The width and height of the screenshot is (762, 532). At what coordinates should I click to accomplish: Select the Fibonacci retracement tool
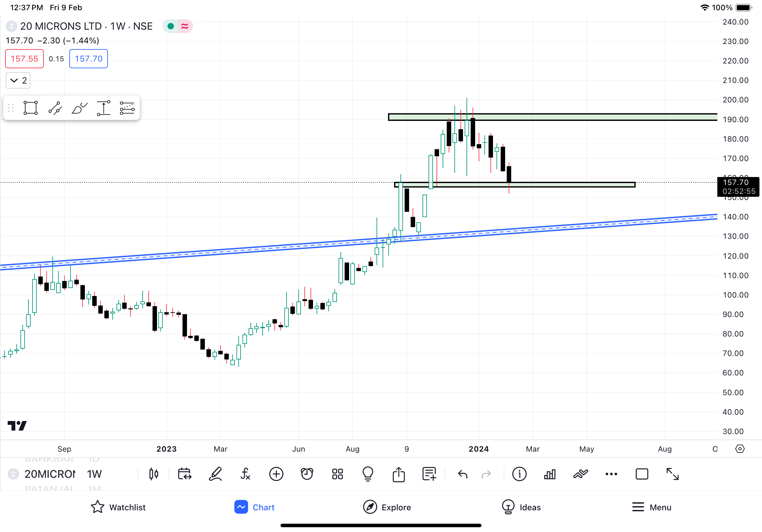pos(127,108)
